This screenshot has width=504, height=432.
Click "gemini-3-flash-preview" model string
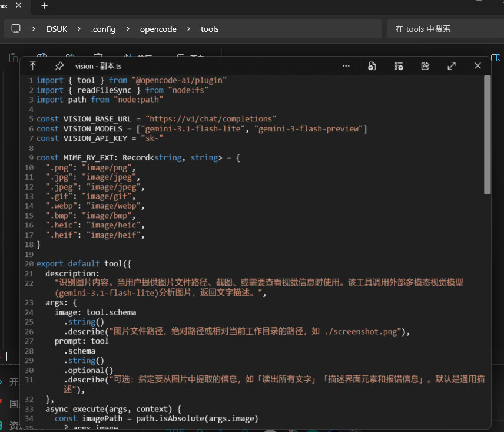(309, 129)
